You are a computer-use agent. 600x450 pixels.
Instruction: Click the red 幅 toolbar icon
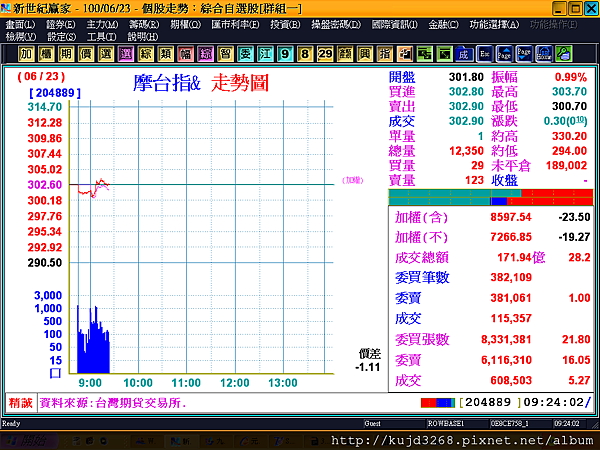[x=185, y=54]
